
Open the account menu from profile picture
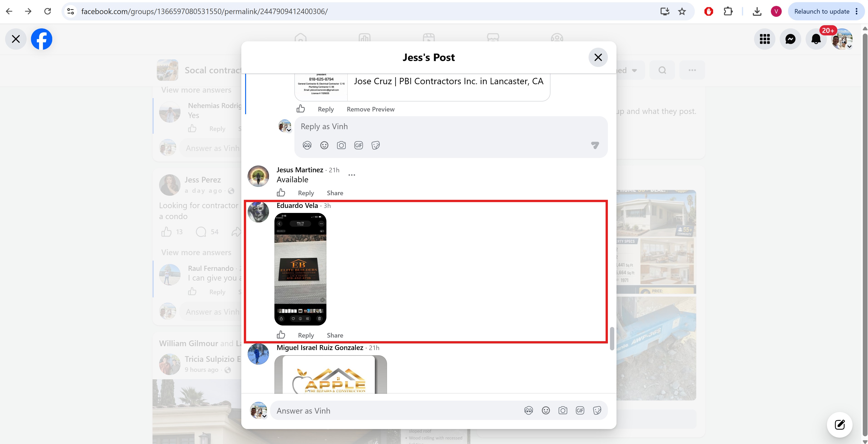[x=842, y=39]
